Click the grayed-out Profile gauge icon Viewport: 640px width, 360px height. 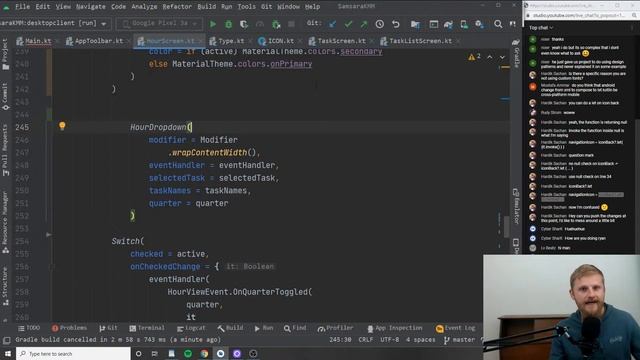(260, 24)
